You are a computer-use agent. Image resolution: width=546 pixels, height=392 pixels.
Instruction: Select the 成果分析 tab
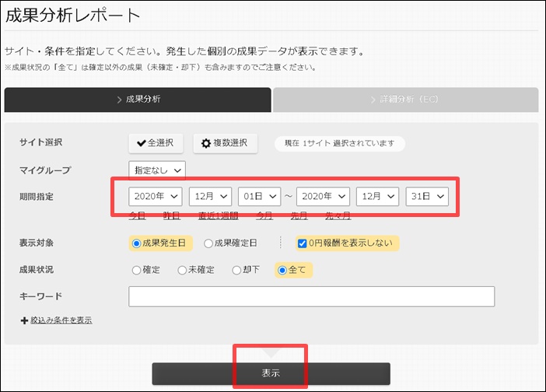(x=138, y=100)
